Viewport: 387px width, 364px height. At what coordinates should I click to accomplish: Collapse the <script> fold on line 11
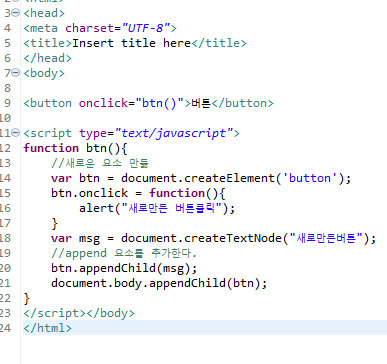pyautogui.click(x=16, y=133)
